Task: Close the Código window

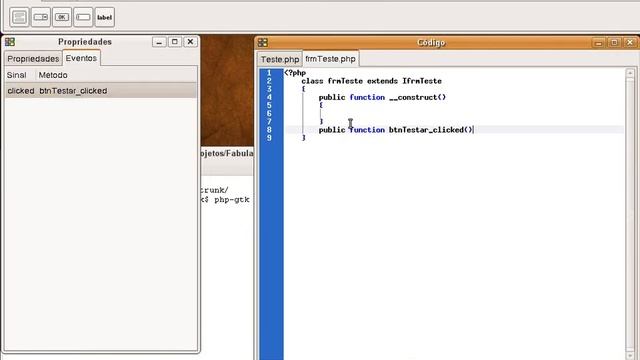Action: (630, 43)
